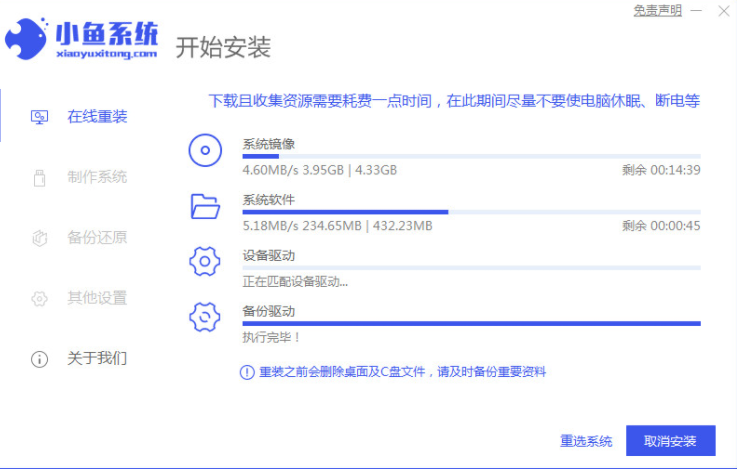
Task: Click the 备份还原 icon in sidebar
Action: pos(39,238)
